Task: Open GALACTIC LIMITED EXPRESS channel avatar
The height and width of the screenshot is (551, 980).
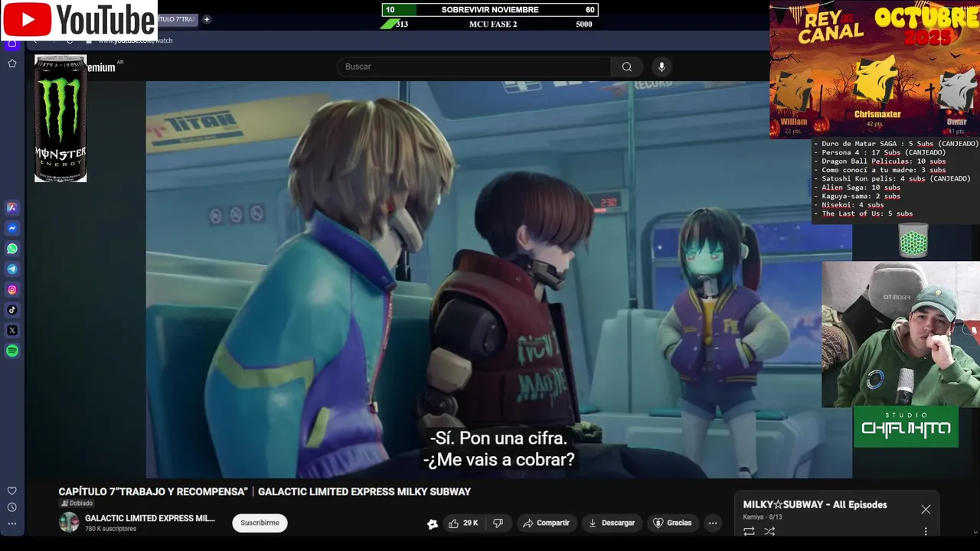Action: [x=69, y=523]
